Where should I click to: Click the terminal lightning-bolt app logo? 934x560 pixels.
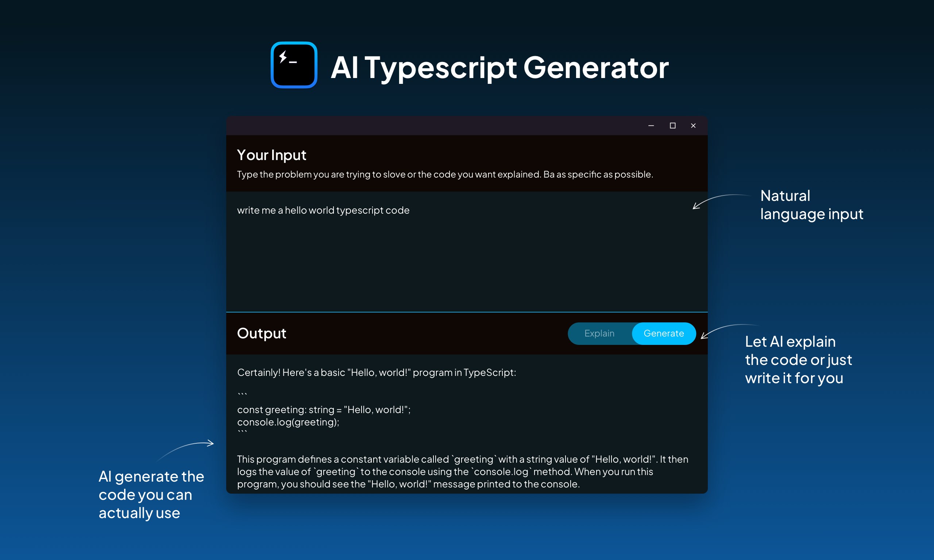pos(294,65)
